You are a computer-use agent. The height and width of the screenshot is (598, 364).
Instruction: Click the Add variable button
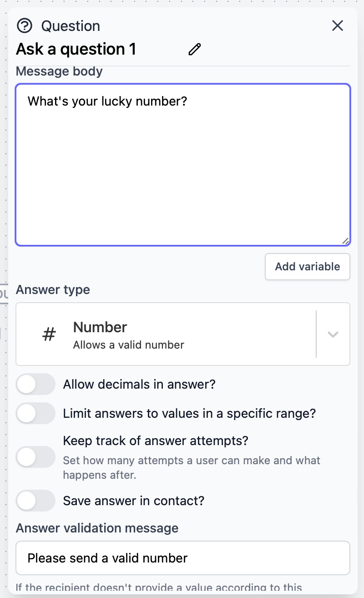pyautogui.click(x=307, y=267)
